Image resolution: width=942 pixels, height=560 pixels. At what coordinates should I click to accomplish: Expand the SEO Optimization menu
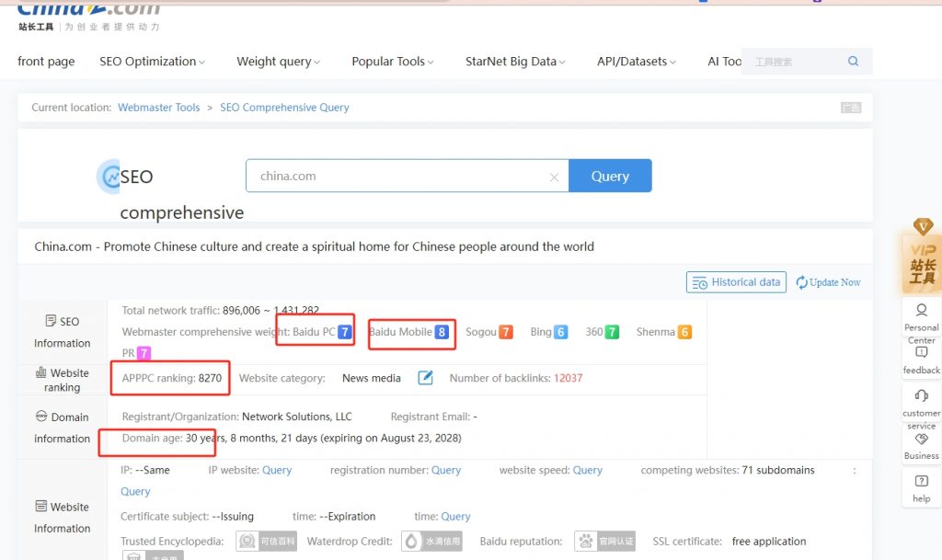coord(152,62)
